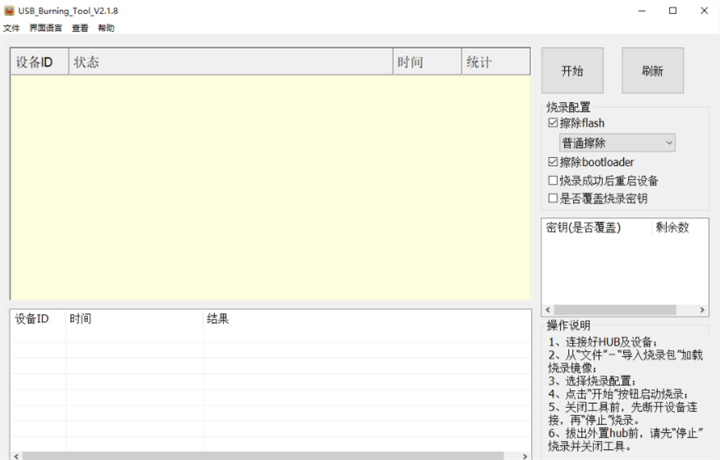
Task: Uncheck the 擦除flash checkbox
Action: 553,123
